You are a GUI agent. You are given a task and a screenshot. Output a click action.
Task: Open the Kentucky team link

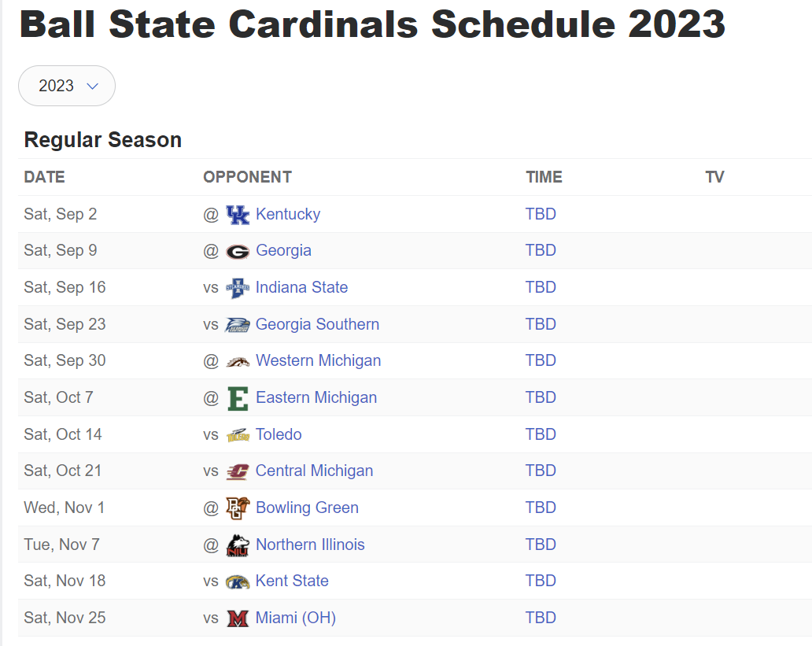pyautogui.click(x=288, y=214)
